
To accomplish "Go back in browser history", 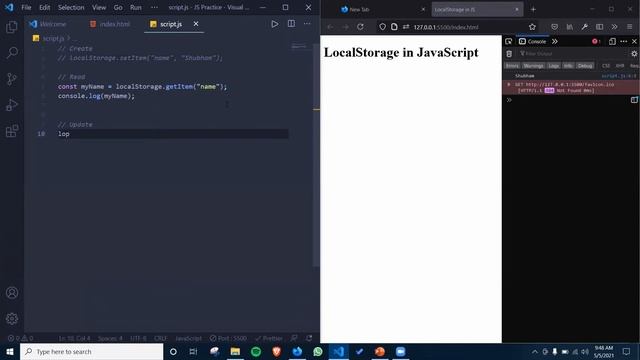I will 330,27.
